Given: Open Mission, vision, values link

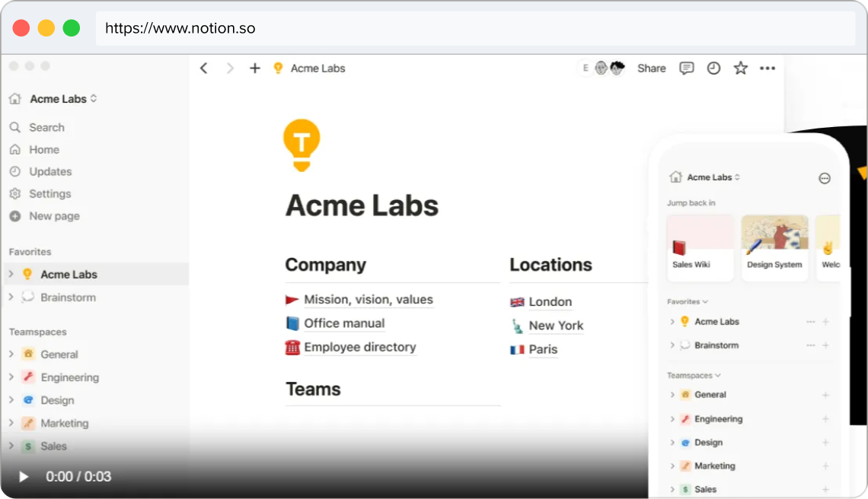Looking at the screenshot, I should click(368, 299).
